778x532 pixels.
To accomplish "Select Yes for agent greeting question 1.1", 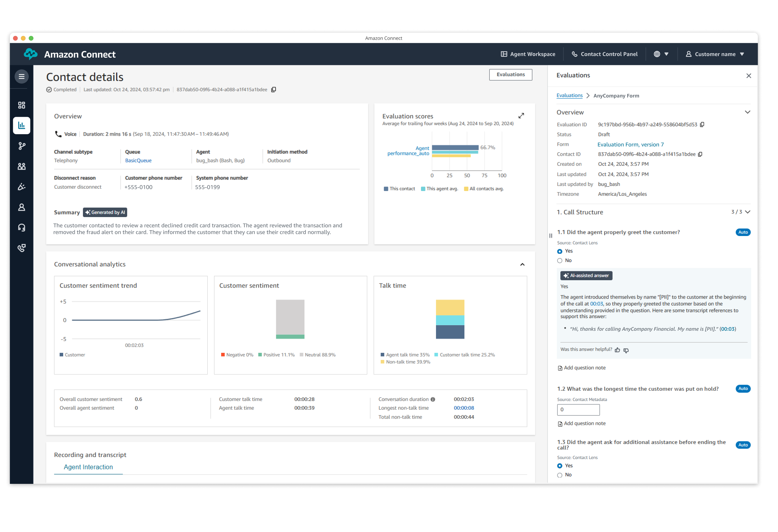I will [560, 251].
